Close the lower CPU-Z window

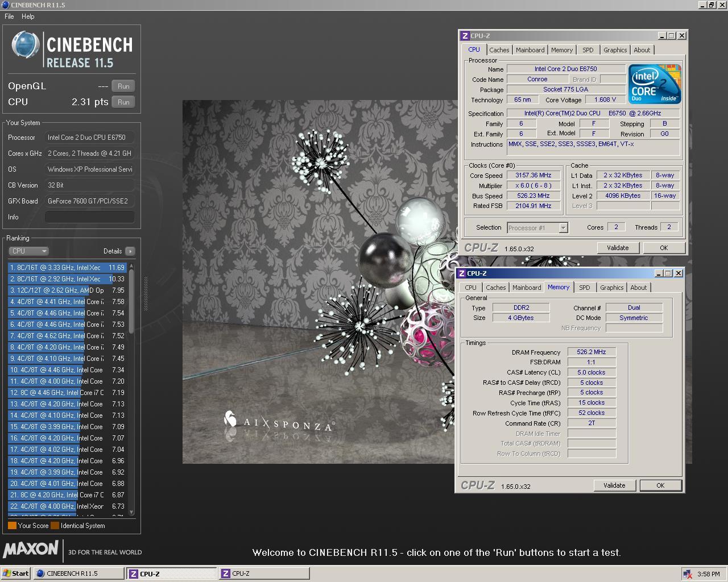[x=679, y=273]
